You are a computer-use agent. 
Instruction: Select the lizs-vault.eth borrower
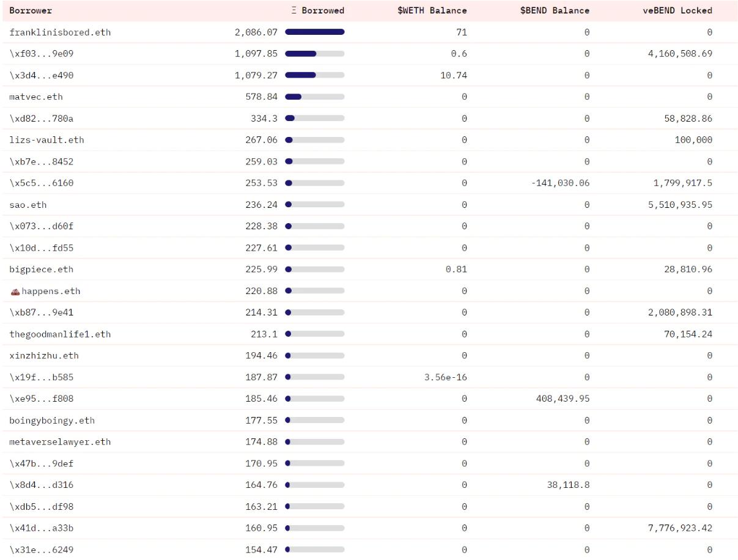pos(46,140)
